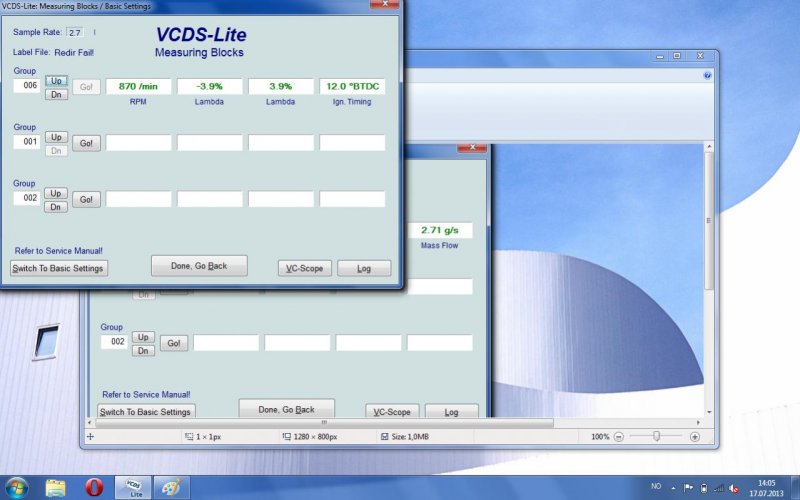This screenshot has width=800, height=500.
Task: Click the zoom in plus icon
Action: 695,437
